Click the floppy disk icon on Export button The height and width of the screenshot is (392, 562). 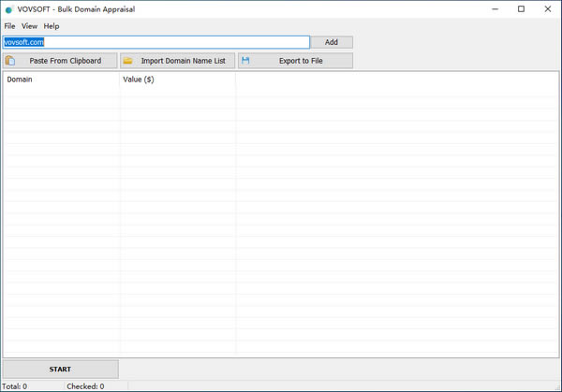(245, 61)
